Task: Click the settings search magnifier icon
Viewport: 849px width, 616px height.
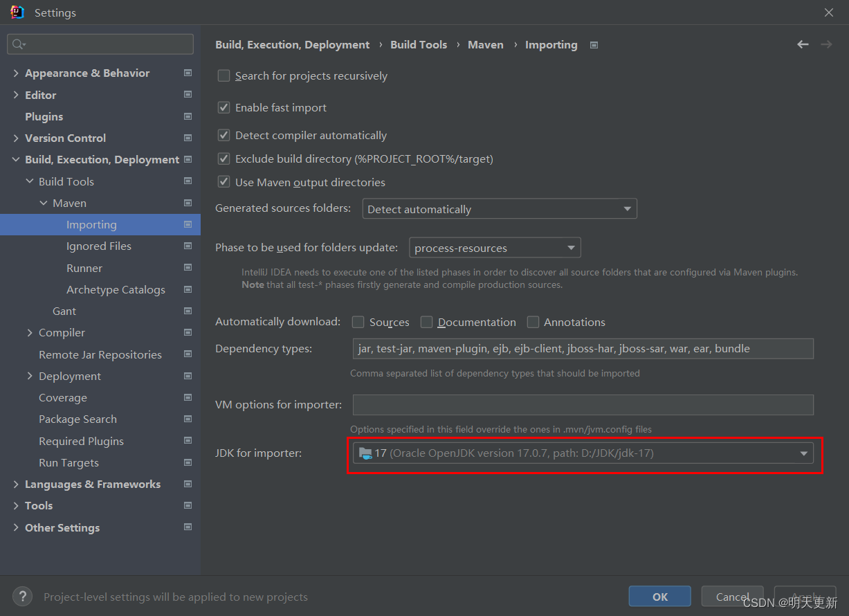Action: point(19,44)
